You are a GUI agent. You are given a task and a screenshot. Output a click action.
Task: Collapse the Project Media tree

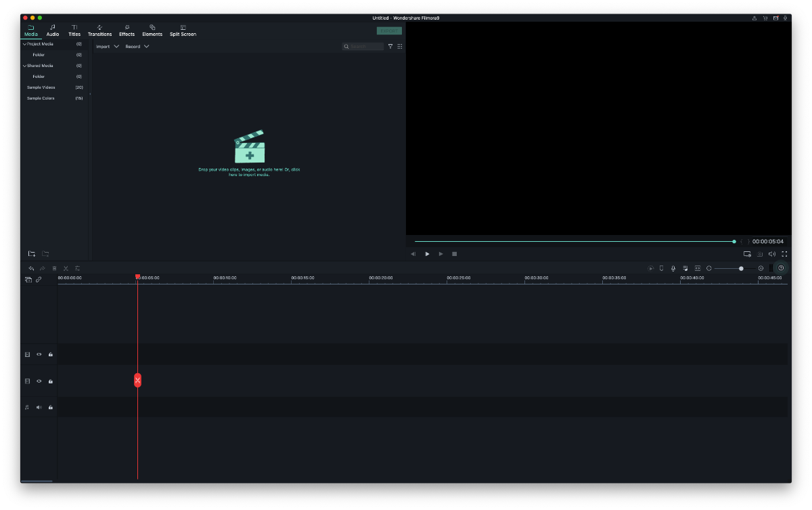pyautogui.click(x=25, y=44)
